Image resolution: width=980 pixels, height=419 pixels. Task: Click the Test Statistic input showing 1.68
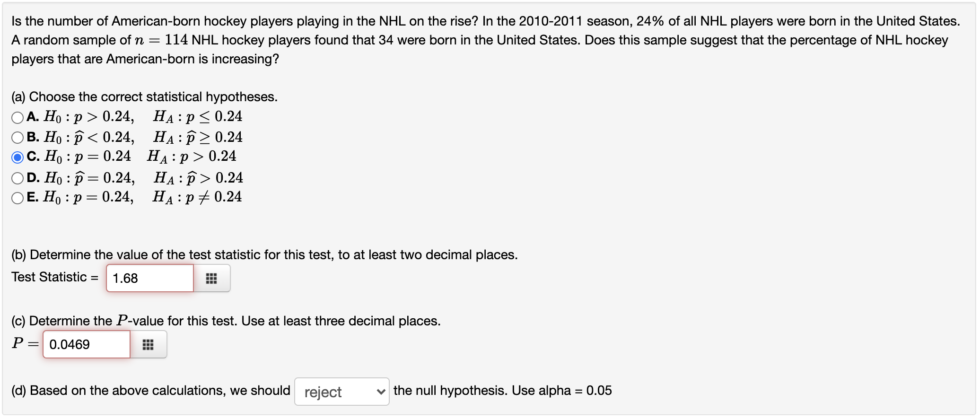(x=149, y=278)
